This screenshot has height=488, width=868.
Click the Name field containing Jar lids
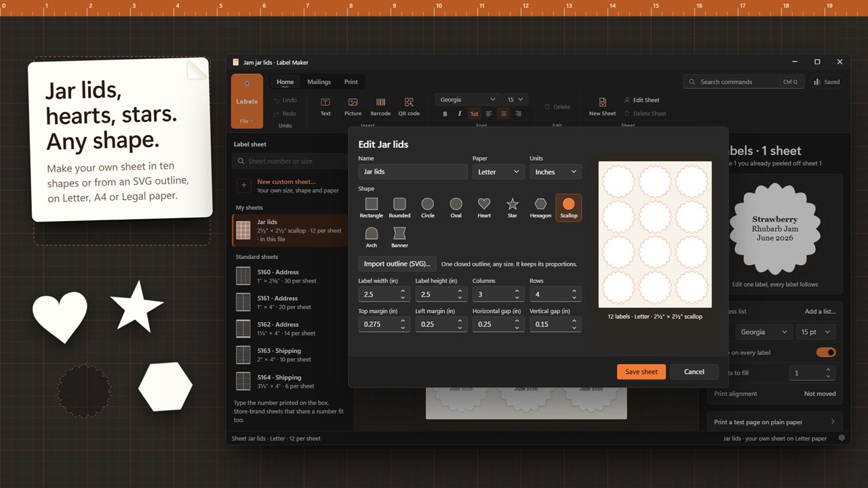pos(413,172)
